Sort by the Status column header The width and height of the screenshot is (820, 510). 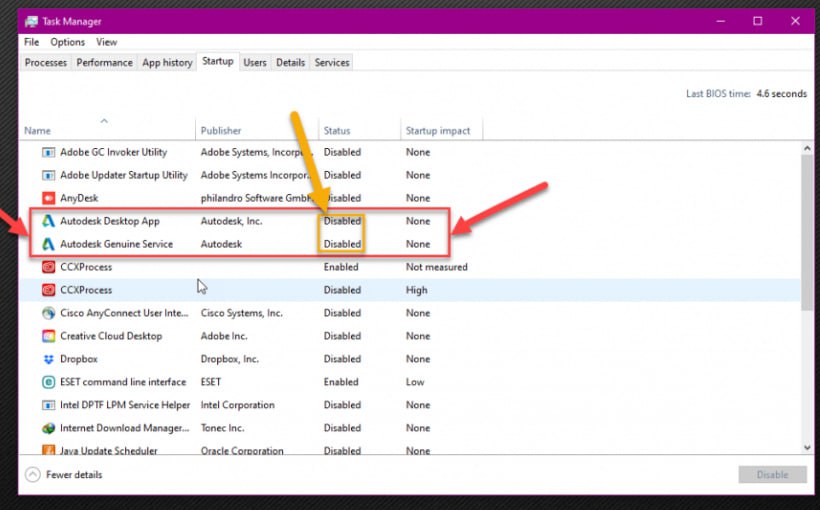coord(337,131)
